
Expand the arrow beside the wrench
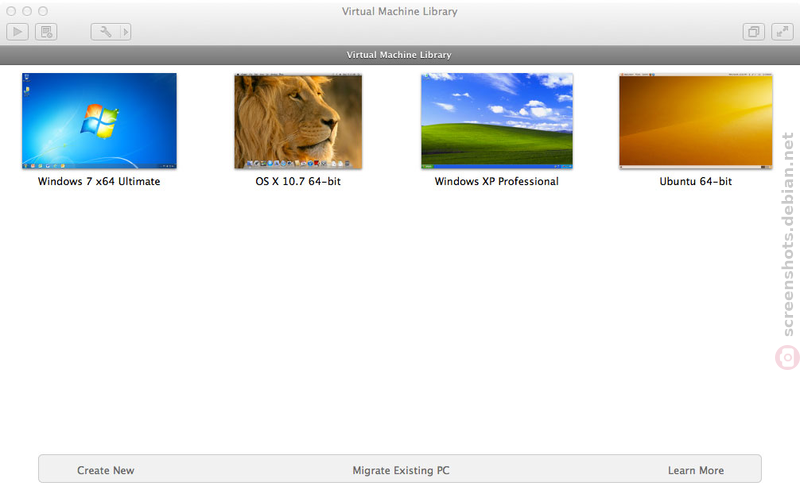coord(126,32)
